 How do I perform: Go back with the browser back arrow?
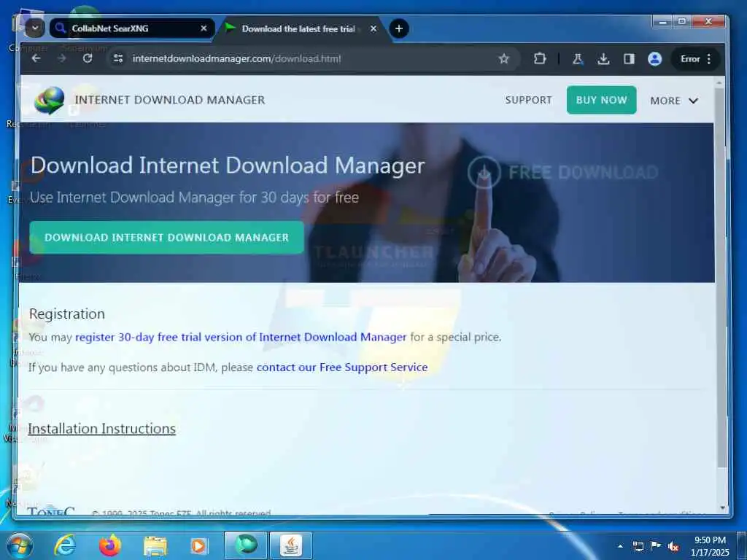click(36, 58)
